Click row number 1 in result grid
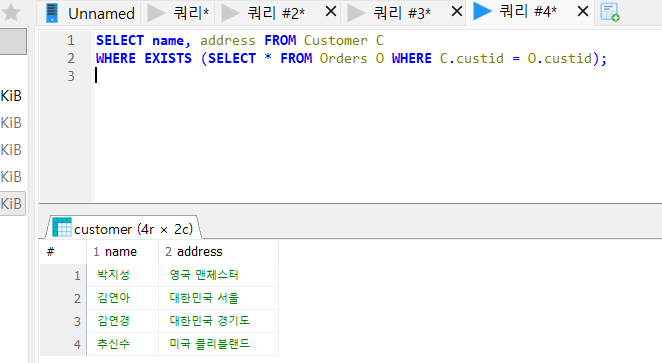The width and height of the screenshot is (662, 363). (x=63, y=276)
